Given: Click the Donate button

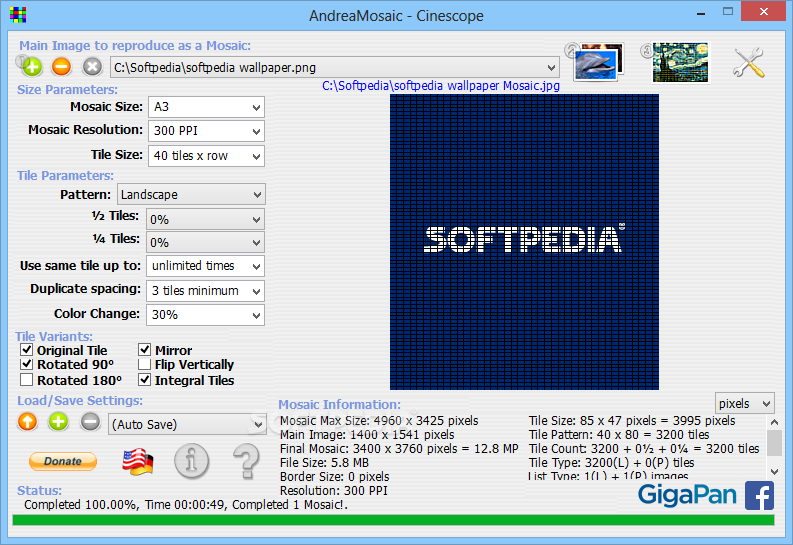Looking at the screenshot, I should [63, 461].
